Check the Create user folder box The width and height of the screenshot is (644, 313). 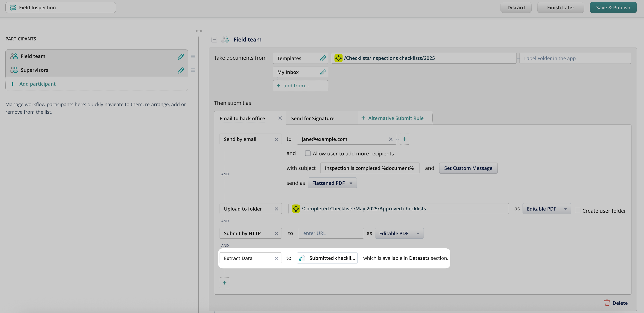pyautogui.click(x=577, y=211)
